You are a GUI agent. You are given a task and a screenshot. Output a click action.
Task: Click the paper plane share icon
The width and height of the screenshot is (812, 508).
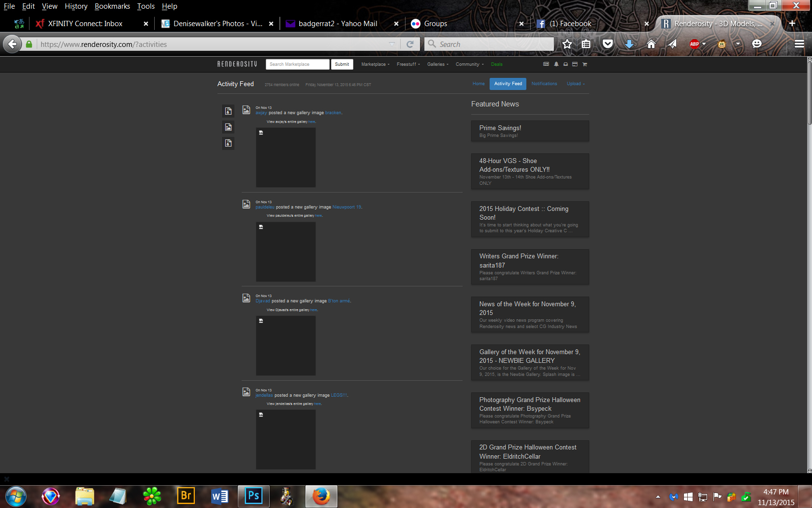coord(672,44)
